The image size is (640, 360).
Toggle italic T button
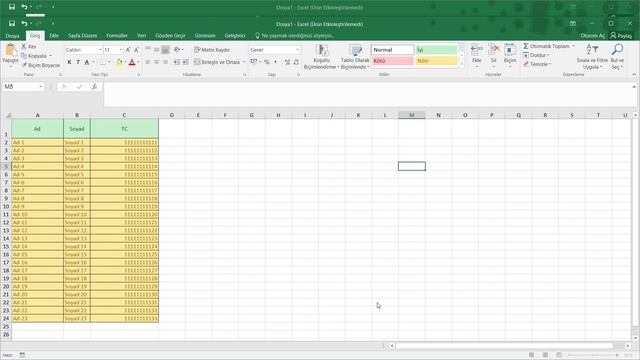[78, 62]
